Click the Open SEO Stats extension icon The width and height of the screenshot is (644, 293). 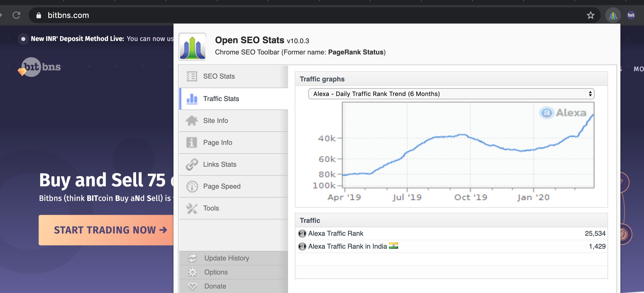[x=613, y=15]
